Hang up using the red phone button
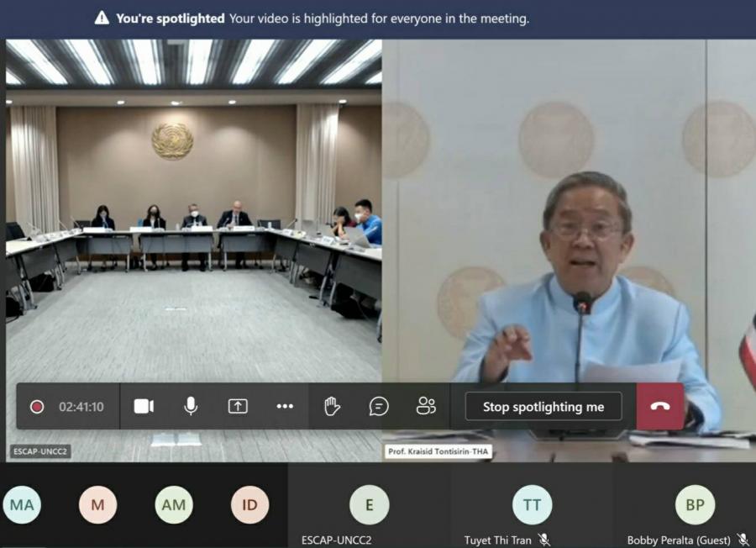The width and height of the screenshot is (756, 548). coord(660,407)
